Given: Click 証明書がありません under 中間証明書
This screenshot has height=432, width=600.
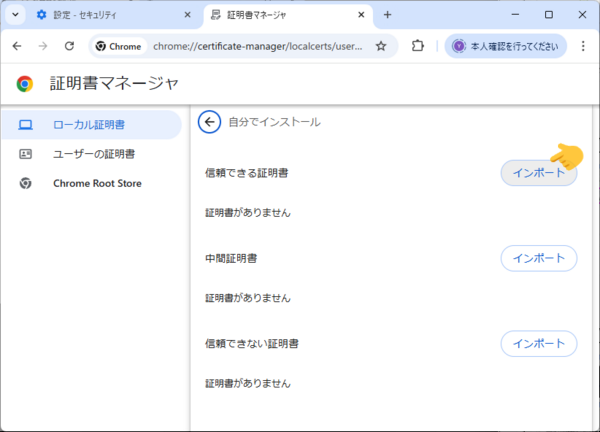Looking at the screenshot, I should (248, 298).
